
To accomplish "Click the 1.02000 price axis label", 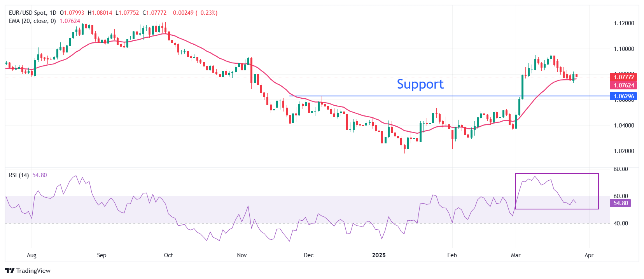I will (x=624, y=151).
